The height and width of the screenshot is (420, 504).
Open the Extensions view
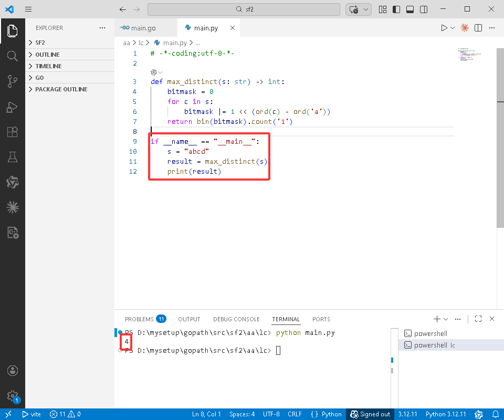click(12, 132)
